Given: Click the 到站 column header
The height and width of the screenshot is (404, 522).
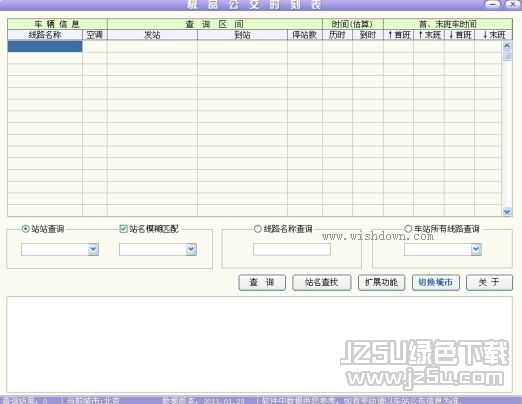Looking at the screenshot, I should (x=242, y=35).
